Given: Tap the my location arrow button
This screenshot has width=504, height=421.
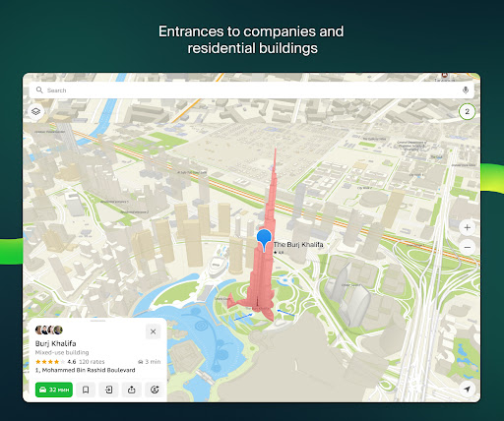Looking at the screenshot, I should (x=468, y=390).
